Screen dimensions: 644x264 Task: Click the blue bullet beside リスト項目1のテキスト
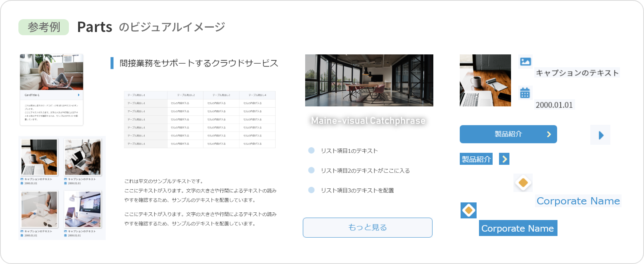tap(311, 150)
